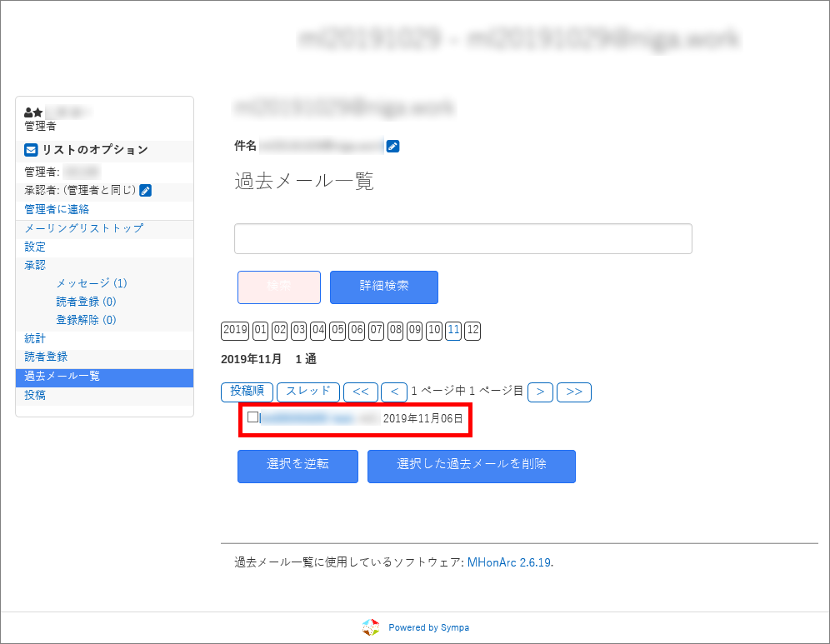Viewport: 830px width, 644px height.
Task: Select month 07 in the archive calendar
Action: pos(376,331)
